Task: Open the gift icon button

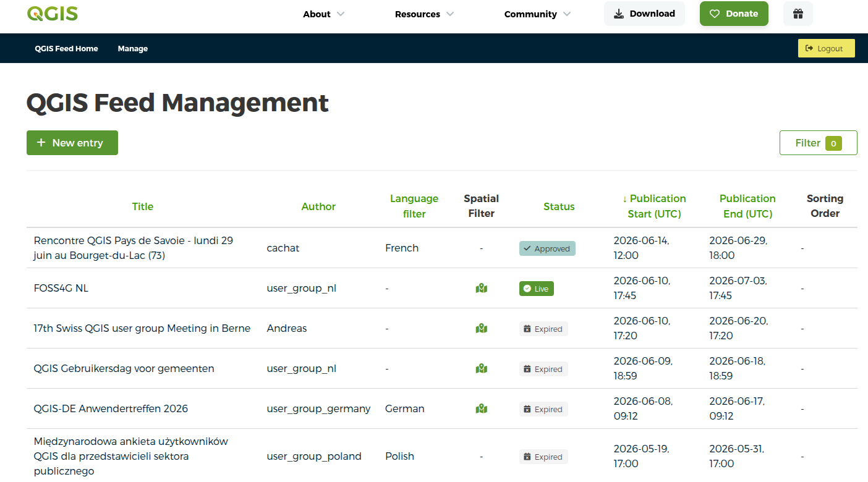Action: [798, 14]
